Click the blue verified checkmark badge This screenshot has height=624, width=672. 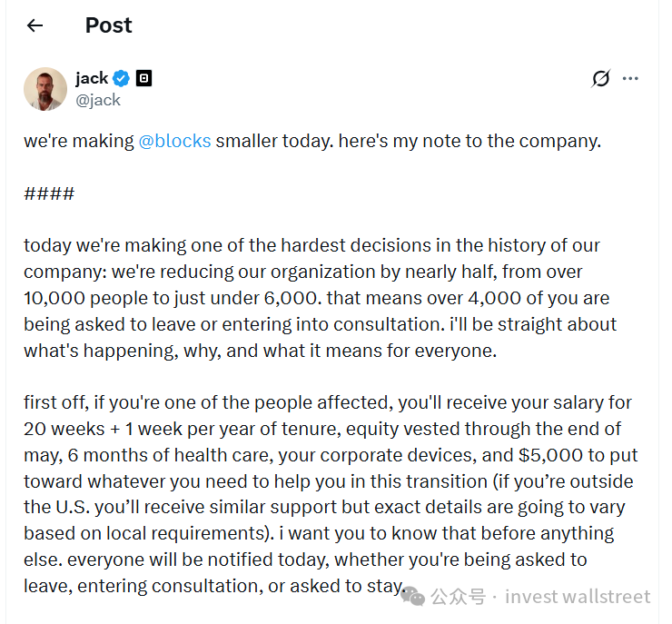(x=121, y=78)
